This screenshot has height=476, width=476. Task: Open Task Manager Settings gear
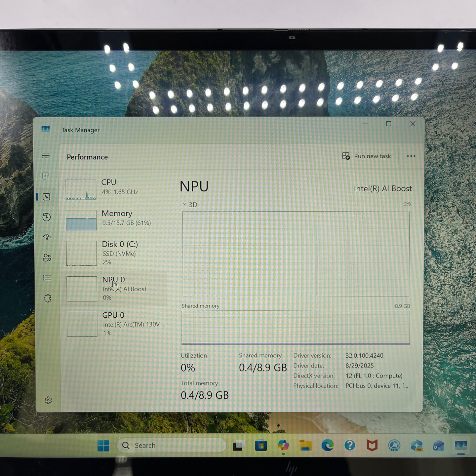point(48,400)
